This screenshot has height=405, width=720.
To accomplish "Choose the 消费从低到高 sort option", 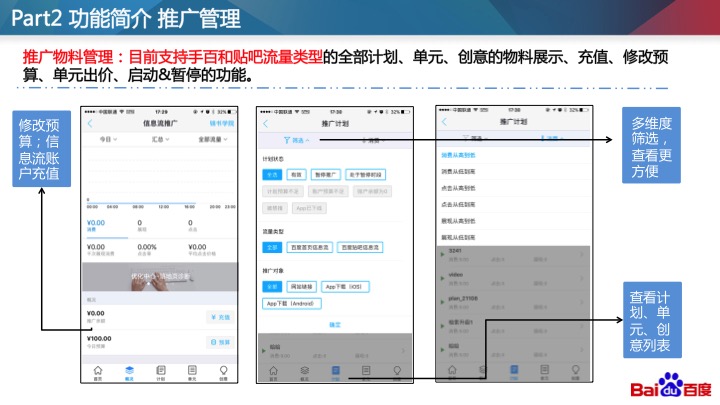I will (514, 172).
